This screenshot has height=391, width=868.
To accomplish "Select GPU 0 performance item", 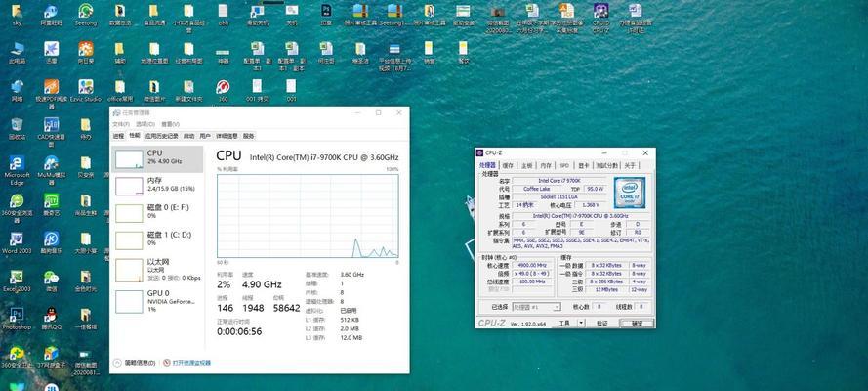I will pos(158,301).
